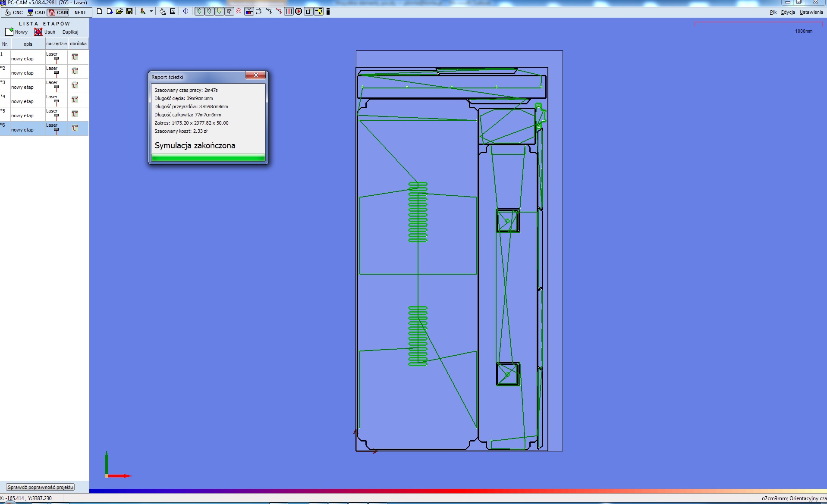The image size is (827, 504).
Task: Open a file using the folder icon
Action: pyautogui.click(x=119, y=11)
